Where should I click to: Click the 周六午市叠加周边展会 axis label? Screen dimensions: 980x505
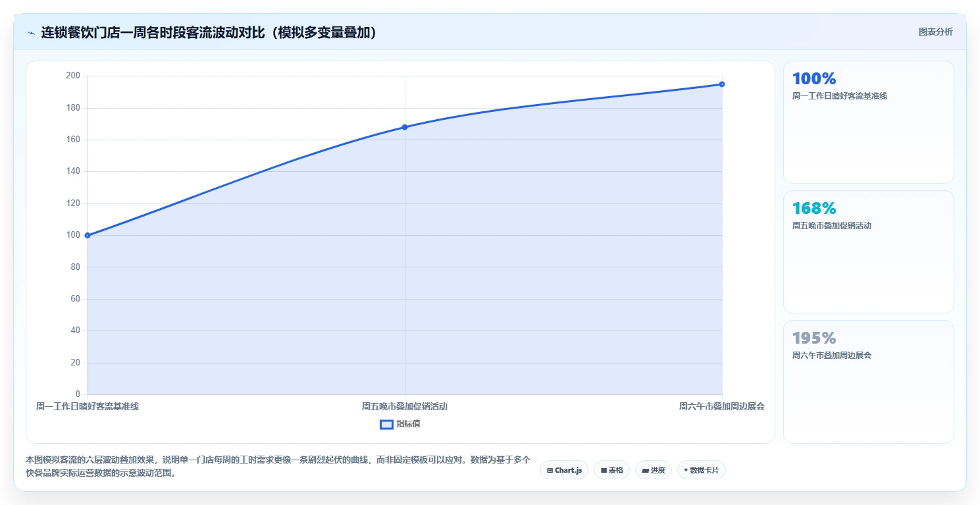tap(722, 406)
